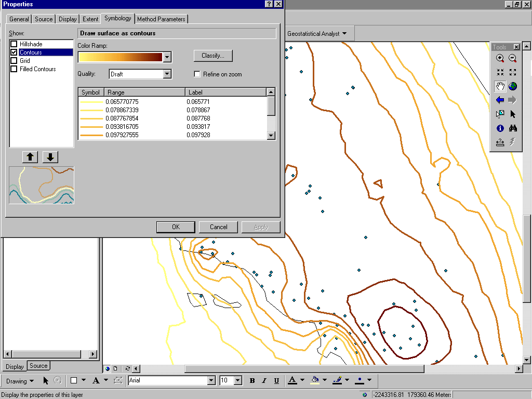Open the Find tool with binoculars icon
This screenshot has width=532, height=399.
coord(513,128)
